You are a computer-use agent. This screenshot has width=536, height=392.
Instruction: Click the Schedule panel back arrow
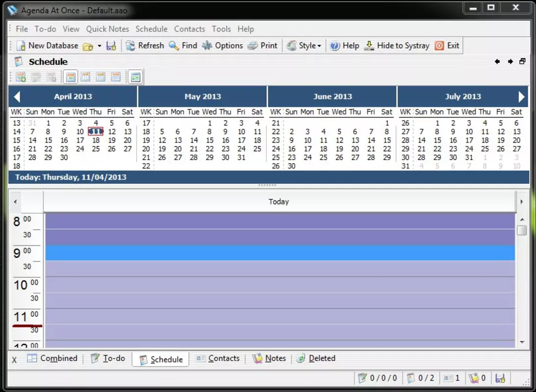[497, 61]
